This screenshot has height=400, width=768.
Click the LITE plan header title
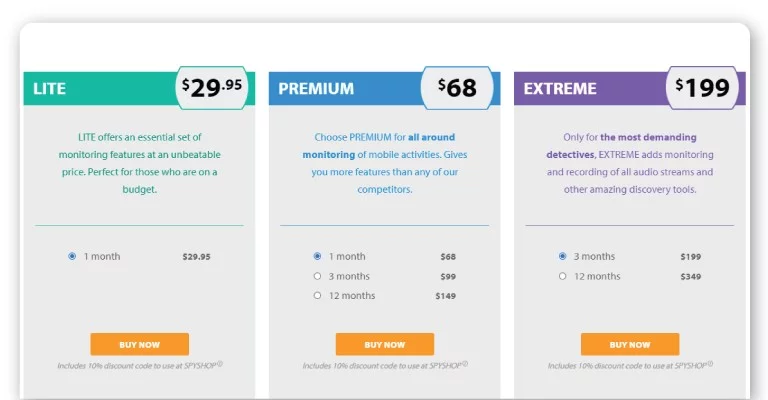tap(49, 89)
